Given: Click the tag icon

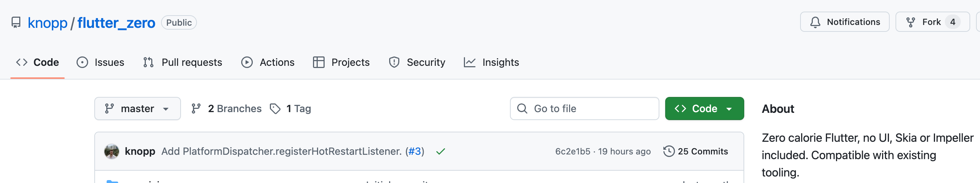Looking at the screenshot, I should pos(275,109).
